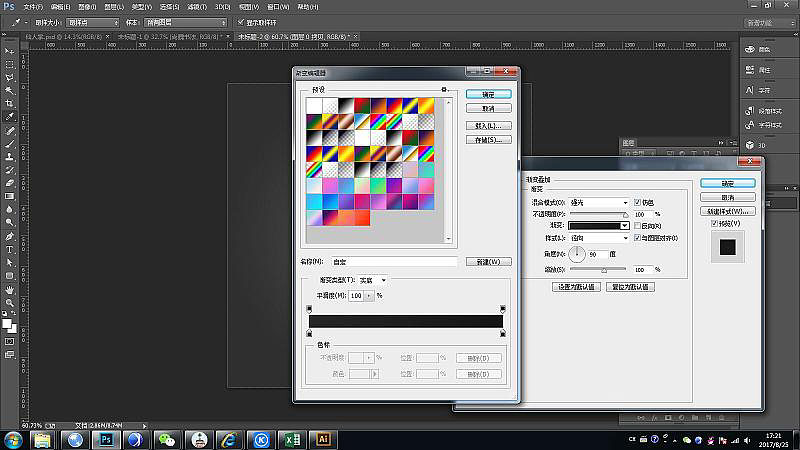Select the Move tool in the toolbox
Screen dimensions: 800x450
point(10,51)
